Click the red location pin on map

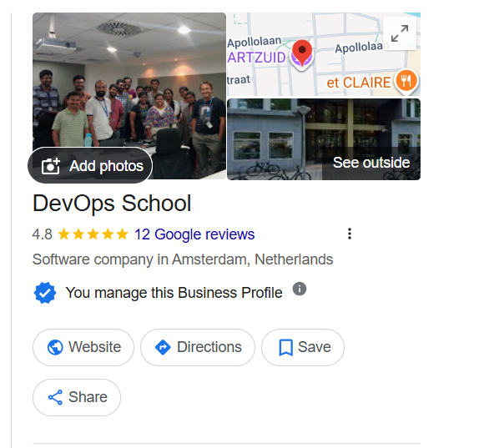point(302,53)
